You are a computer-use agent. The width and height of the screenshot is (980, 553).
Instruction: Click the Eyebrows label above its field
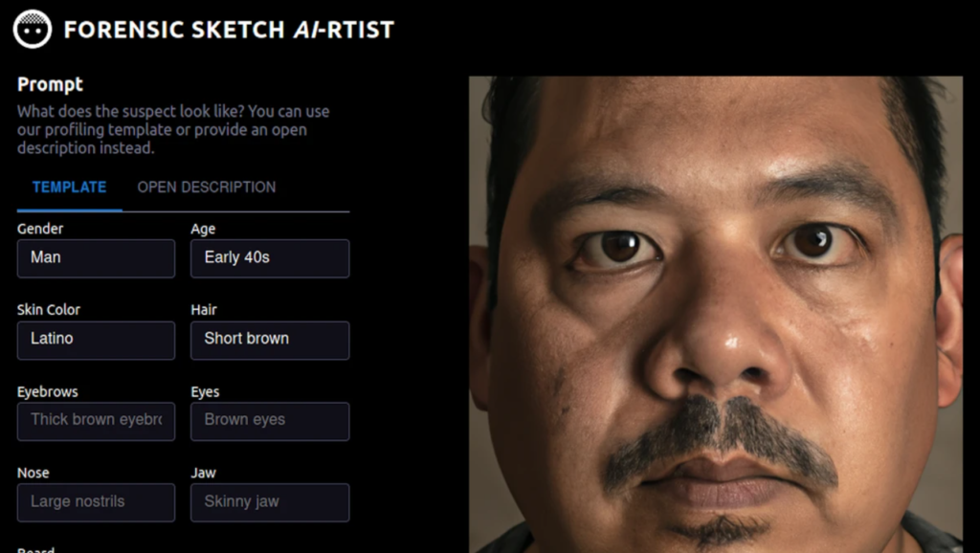[48, 391]
